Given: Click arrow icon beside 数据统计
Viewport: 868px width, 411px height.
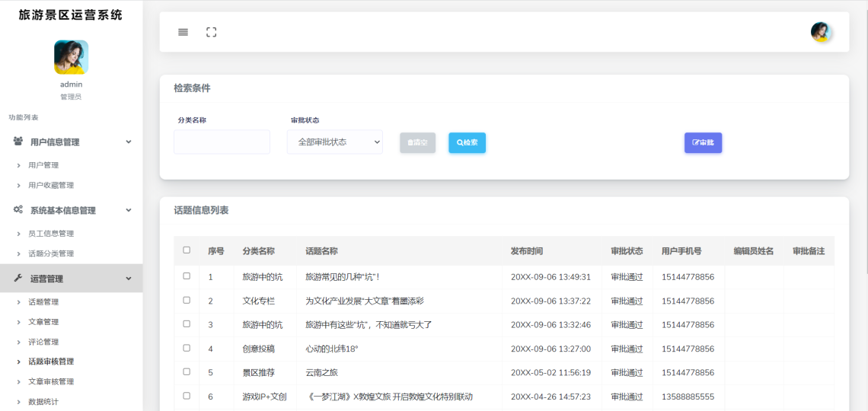Looking at the screenshot, I should tap(19, 402).
